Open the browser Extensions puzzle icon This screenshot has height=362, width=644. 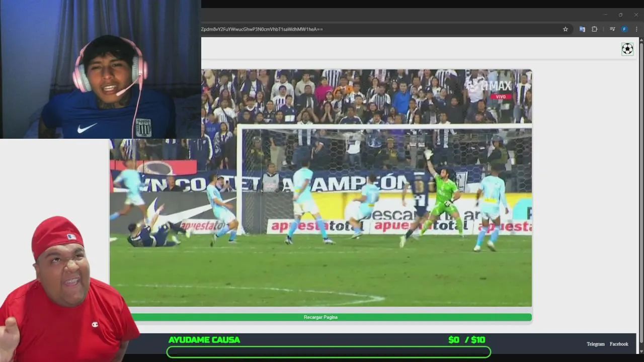pos(594,29)
